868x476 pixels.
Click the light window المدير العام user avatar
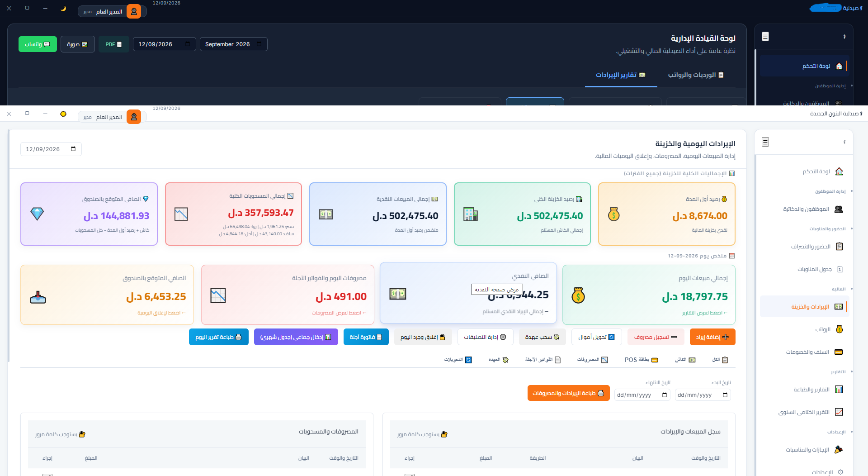(134, 117)
